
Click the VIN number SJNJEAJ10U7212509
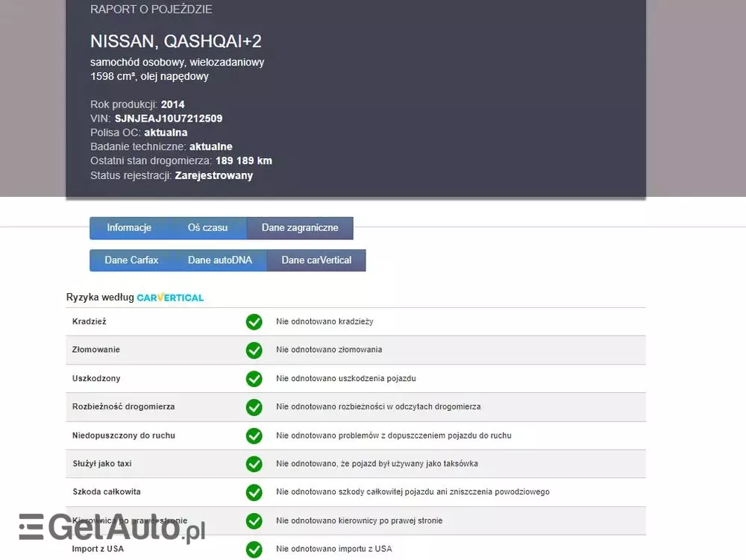pyautogui.click(x=169, y=118)
